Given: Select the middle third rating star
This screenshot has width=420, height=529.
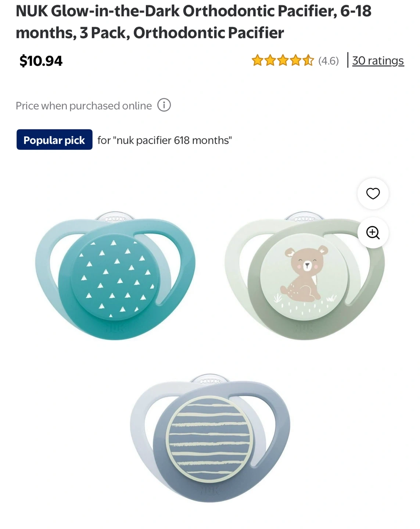Looking at the screenshot, I should coord(283,60).
